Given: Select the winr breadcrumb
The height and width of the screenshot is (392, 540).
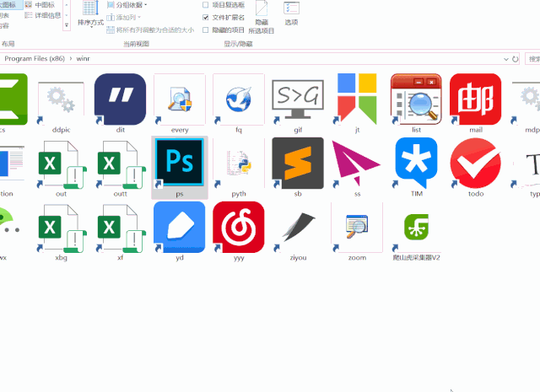Looking at the screenshot, I should coord(83,58).
